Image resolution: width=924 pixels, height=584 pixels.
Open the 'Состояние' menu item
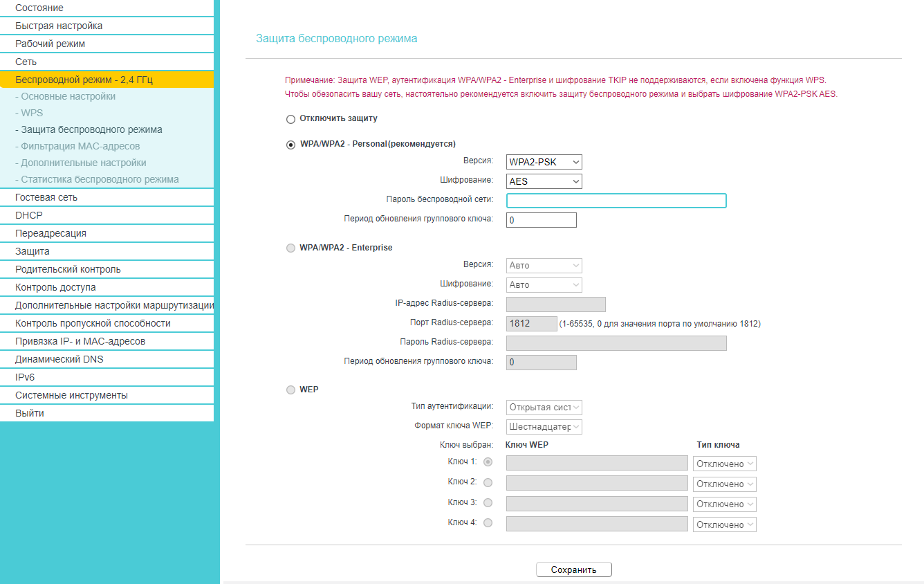(x=107, y=8)
